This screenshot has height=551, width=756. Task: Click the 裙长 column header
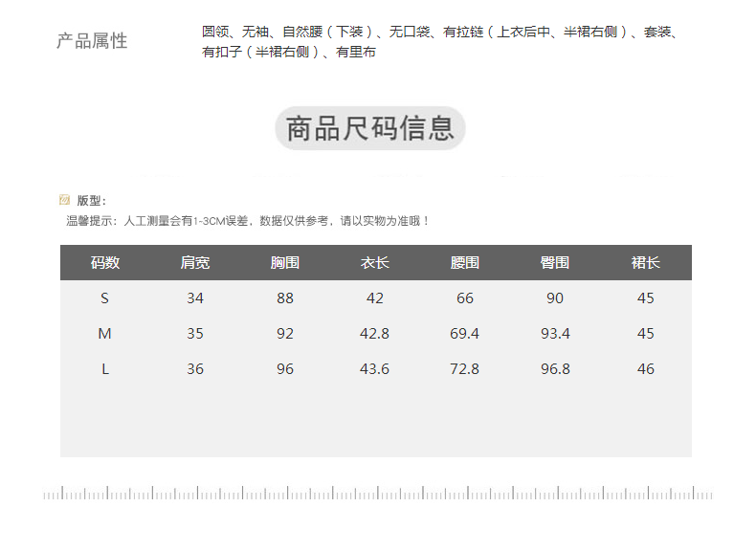point(646,263)
